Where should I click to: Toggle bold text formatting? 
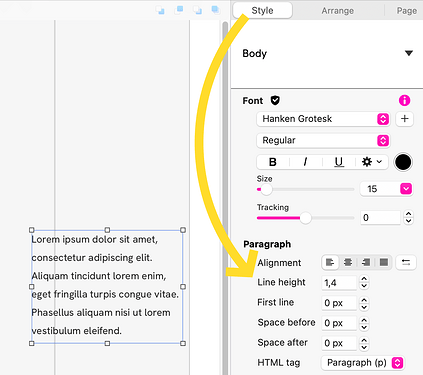click(x=273, y=162)
